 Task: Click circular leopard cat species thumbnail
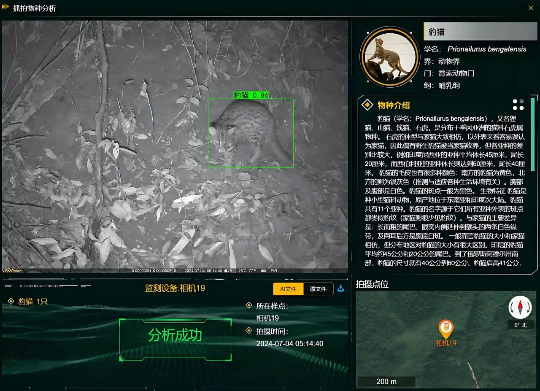(x=390, y=57)
